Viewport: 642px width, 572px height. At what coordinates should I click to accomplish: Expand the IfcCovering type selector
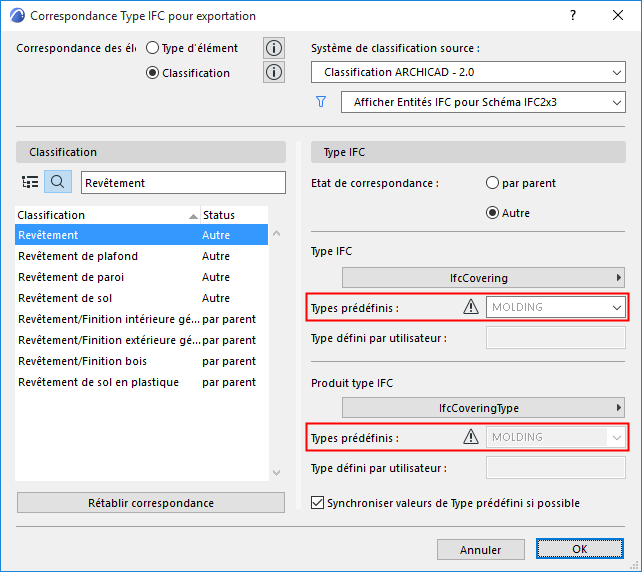486,278
